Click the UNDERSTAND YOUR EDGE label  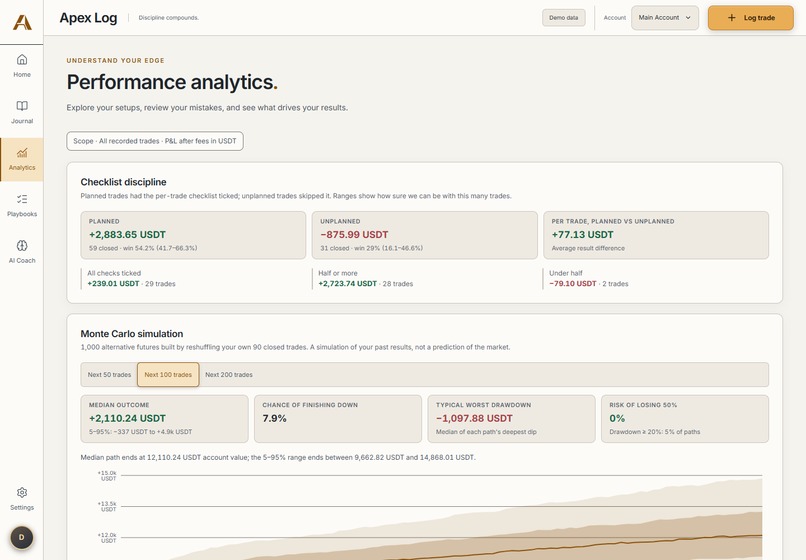115,61
